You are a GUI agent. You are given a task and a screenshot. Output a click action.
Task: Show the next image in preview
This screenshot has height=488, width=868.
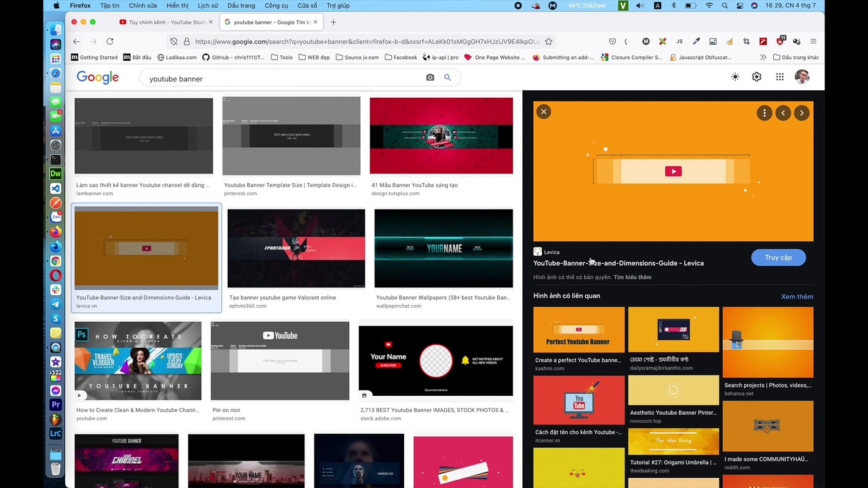[802, 113]
